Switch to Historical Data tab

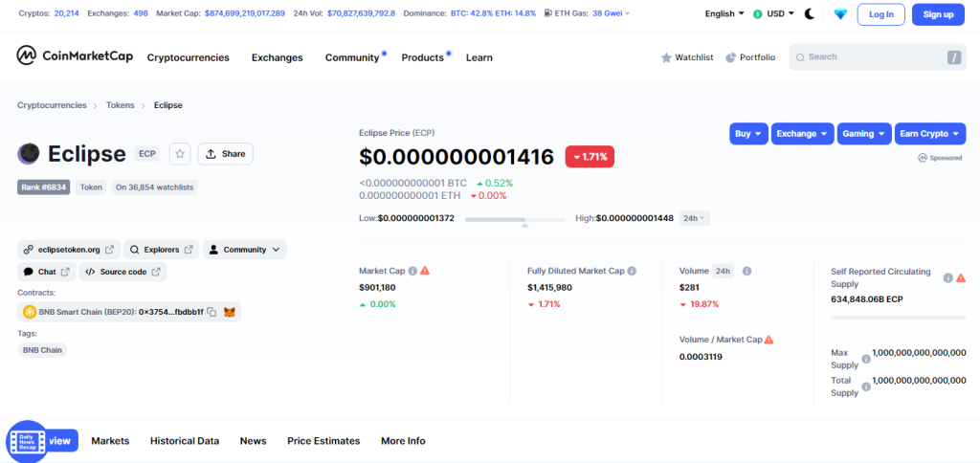click(x=185, y=440)
